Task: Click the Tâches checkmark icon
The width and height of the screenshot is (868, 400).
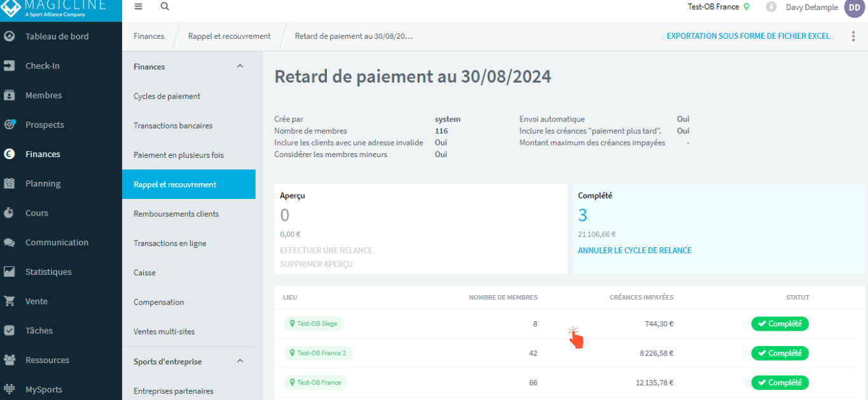Action: [x=10, y=331]
